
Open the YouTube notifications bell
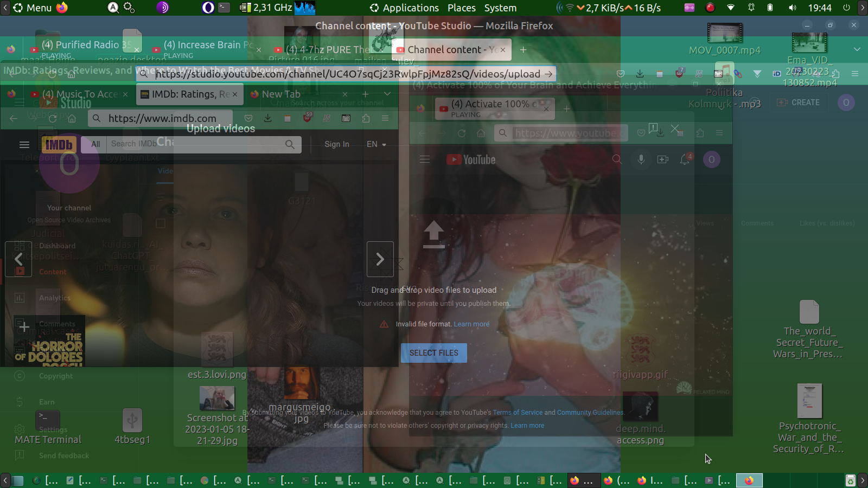click(686, 159)
